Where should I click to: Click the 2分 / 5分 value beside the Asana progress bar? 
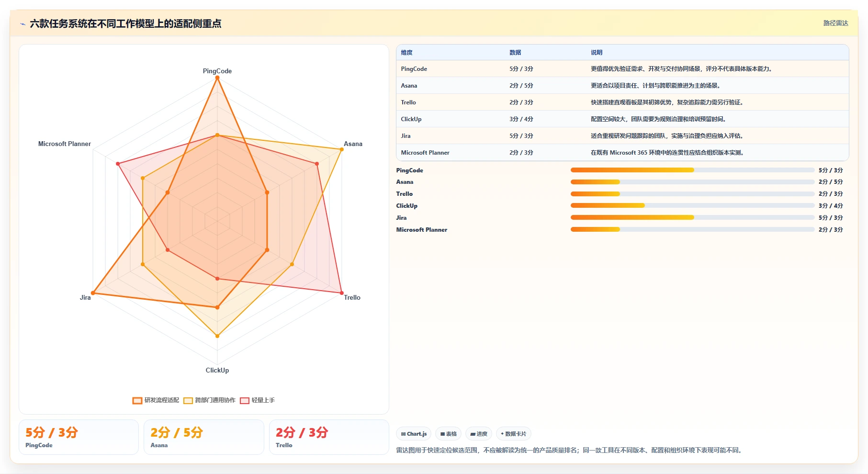831,182
